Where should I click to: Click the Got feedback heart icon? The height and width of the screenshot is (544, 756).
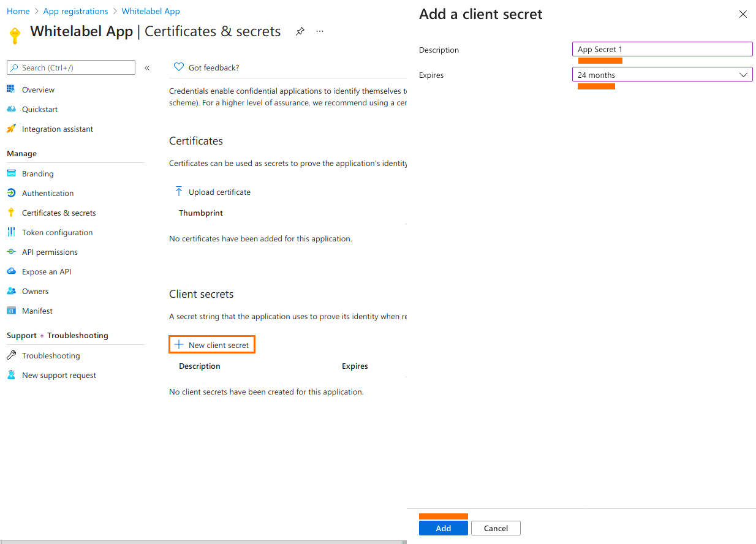click(x=179, y=67)
